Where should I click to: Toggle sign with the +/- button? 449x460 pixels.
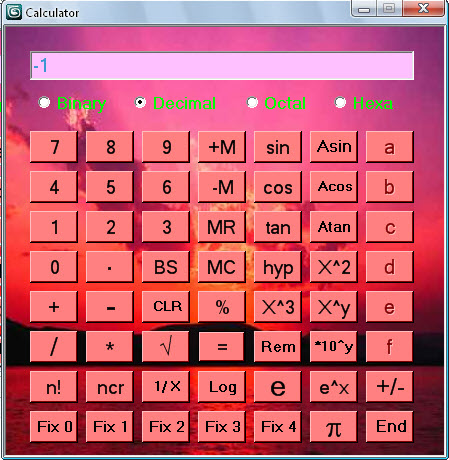point(390,387)
